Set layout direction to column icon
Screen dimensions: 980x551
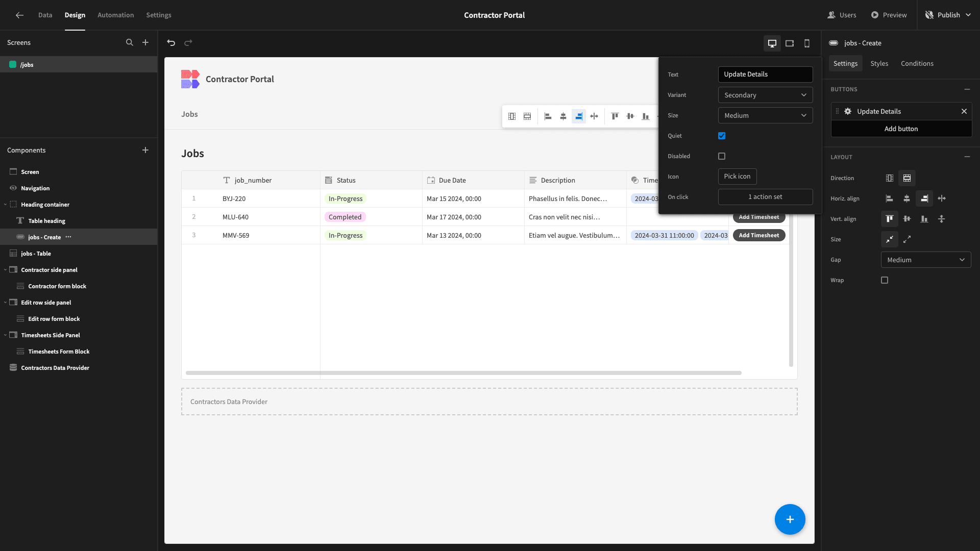pyautogui.click(x=890, y=178)
